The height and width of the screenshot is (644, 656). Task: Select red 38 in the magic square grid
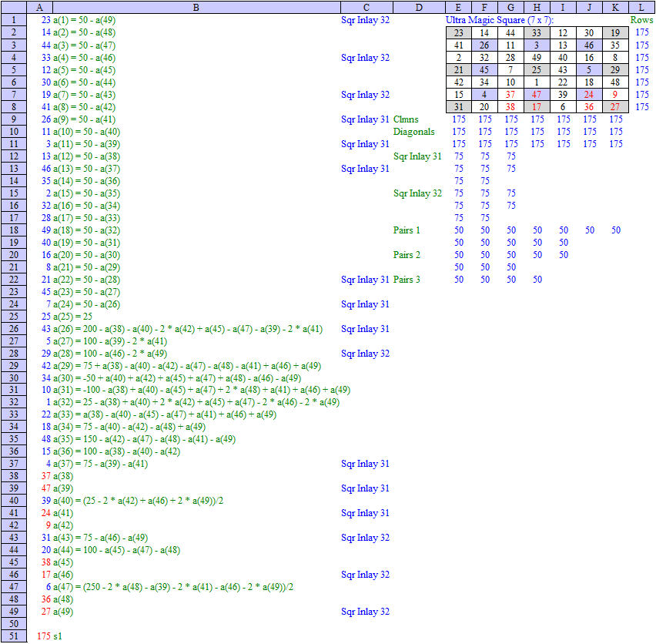(510, 107)
